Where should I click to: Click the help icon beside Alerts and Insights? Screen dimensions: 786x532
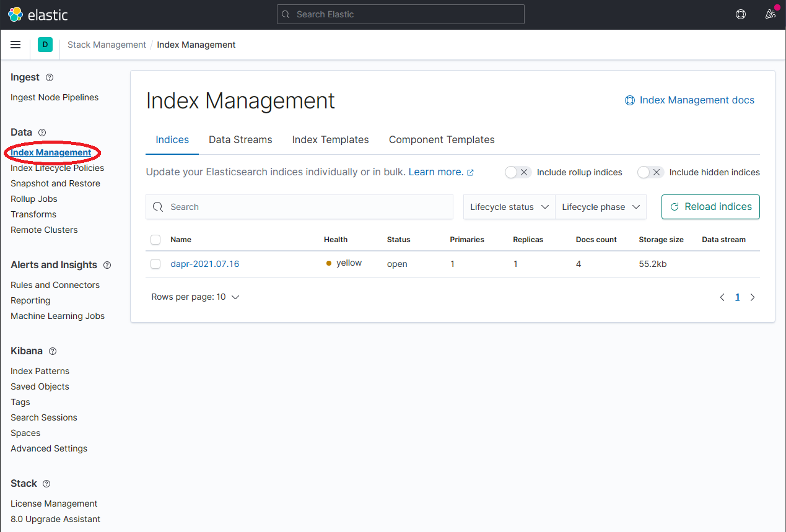click(107, 264)
